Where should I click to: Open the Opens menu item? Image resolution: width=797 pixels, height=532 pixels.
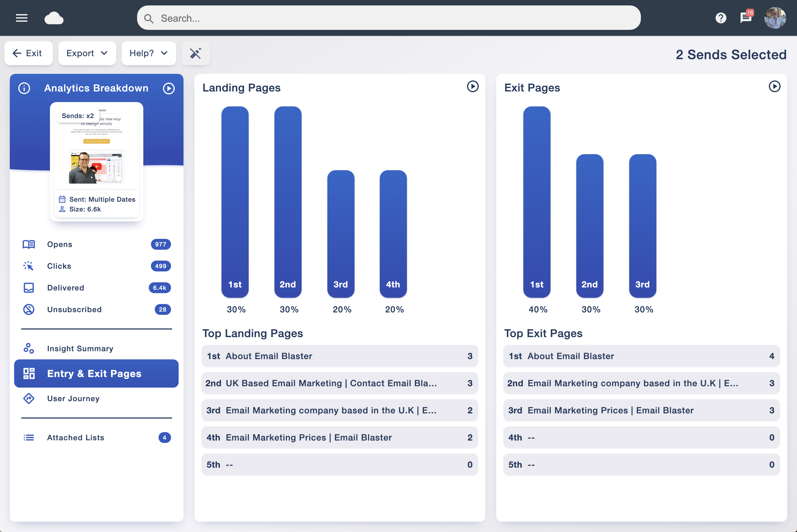coord(96,244)
